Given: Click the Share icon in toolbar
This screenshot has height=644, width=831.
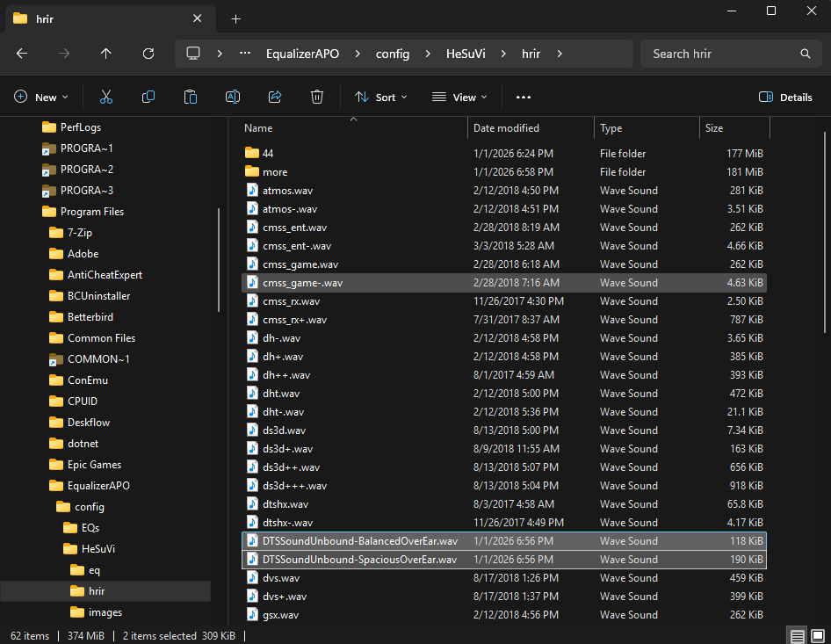Looking at the screenshot, I should click(x=275, y=97).
